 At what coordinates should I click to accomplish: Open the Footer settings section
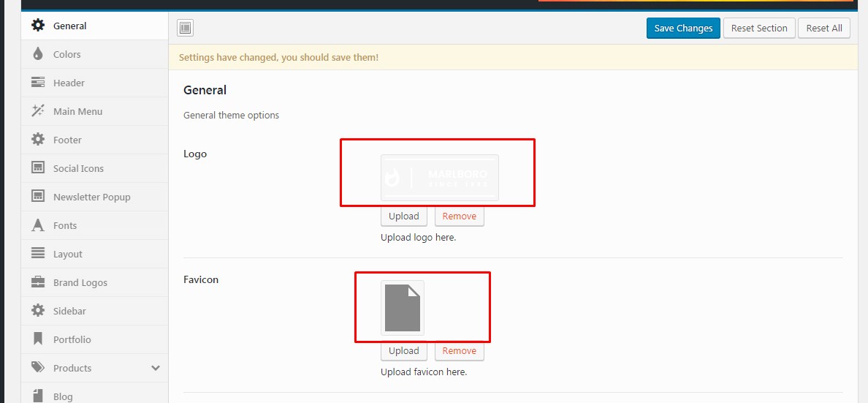(x=67, y=140)
